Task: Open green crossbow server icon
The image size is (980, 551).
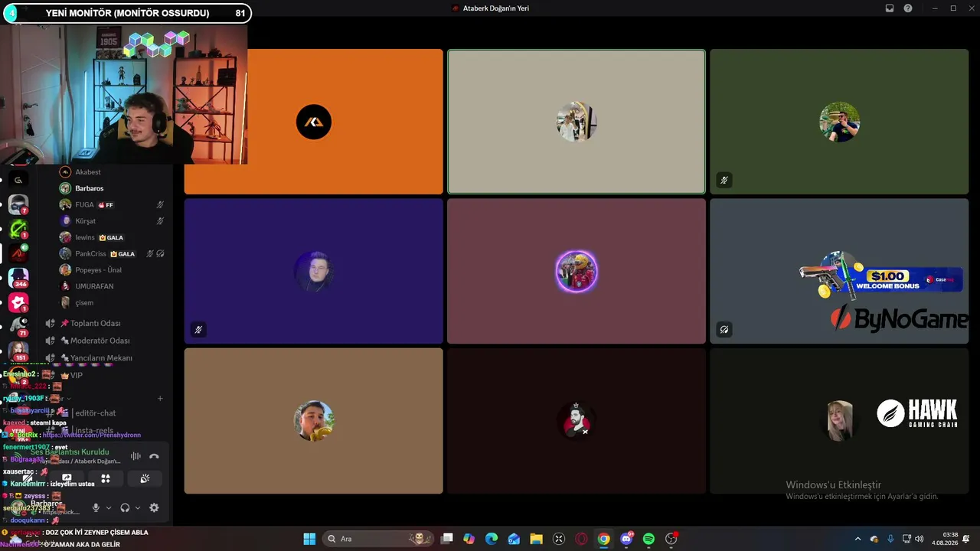Action: (18, 229)
